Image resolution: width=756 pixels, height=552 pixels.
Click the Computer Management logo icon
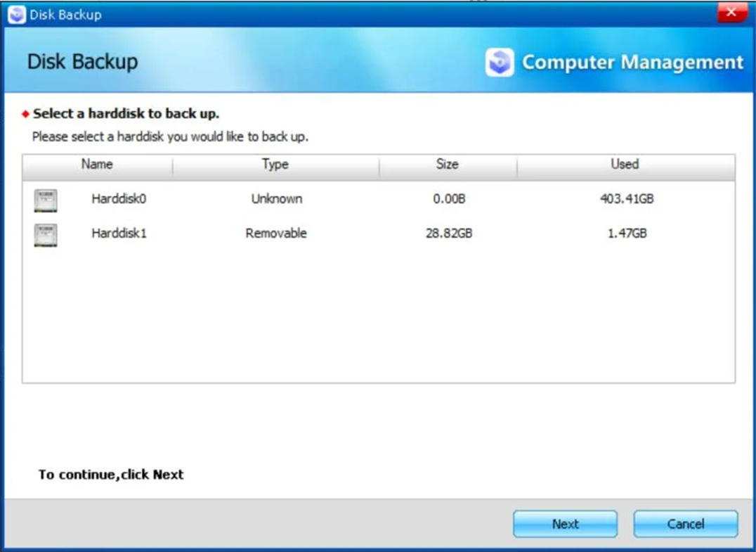tap(499, 62)
